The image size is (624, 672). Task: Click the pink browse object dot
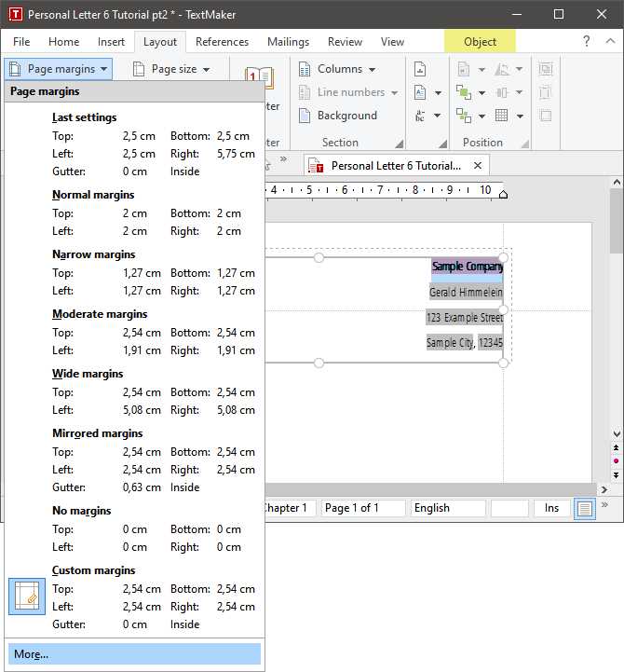616,461
